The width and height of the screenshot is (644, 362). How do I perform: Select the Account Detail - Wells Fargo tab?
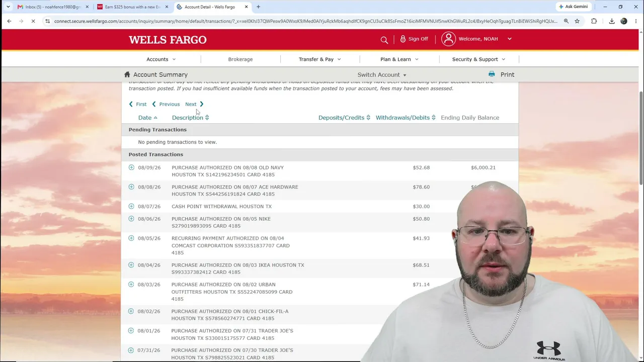pyautogui.click(x=213, y=7)
